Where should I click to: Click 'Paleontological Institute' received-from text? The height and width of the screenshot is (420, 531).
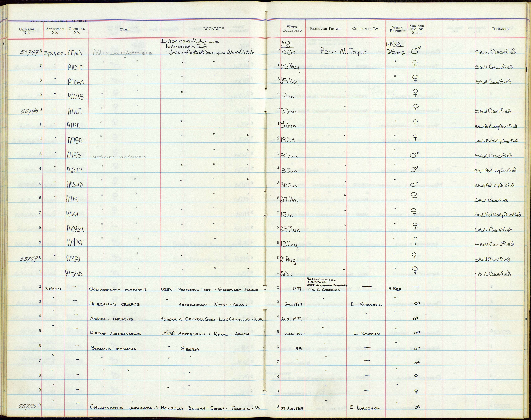(x=321, y=281)
